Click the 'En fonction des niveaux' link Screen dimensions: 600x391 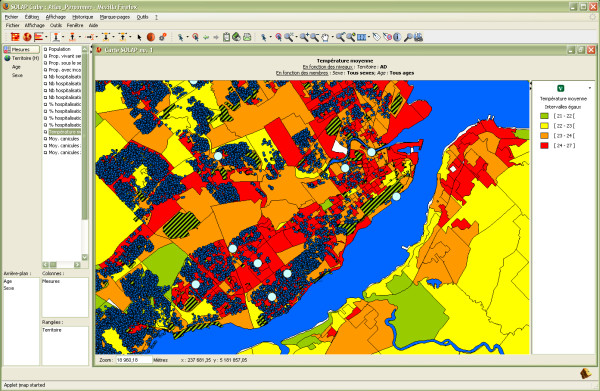tap(328, 67)
